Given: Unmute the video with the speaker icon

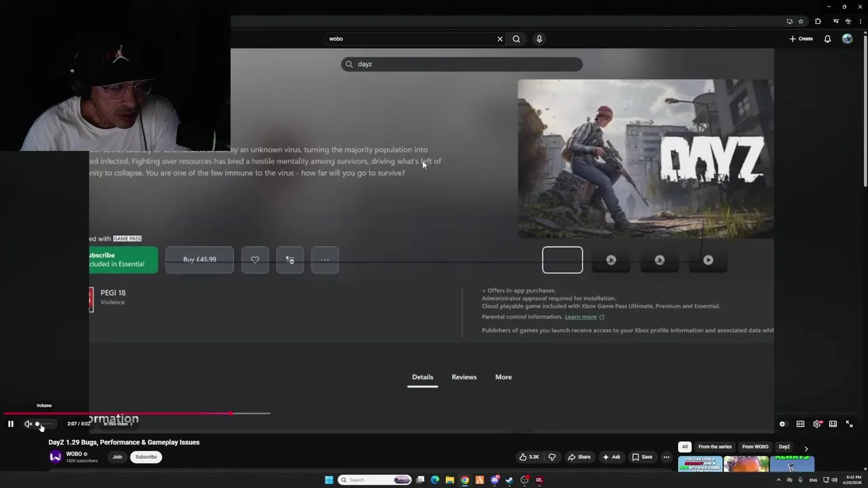Looking at the screenshot, I should coord(28,424).
